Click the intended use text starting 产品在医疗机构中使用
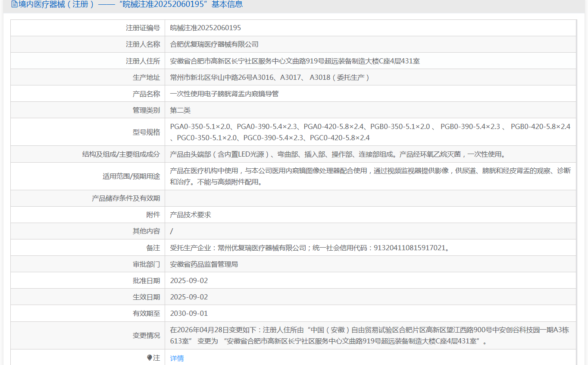 [x=370, y=176]
